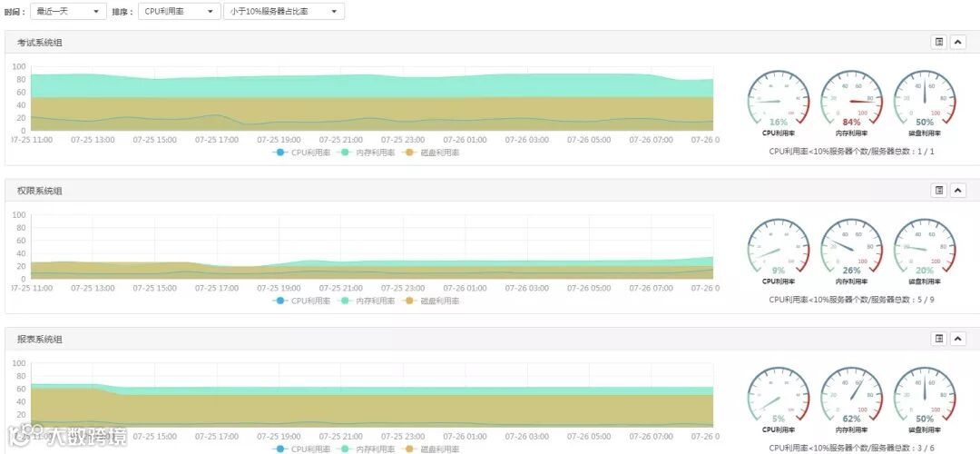Viewport: 980px width, 454px height.
Task: Click the 26% 内存利用率 gauge in 权限系统组
Action: point(851,250)
